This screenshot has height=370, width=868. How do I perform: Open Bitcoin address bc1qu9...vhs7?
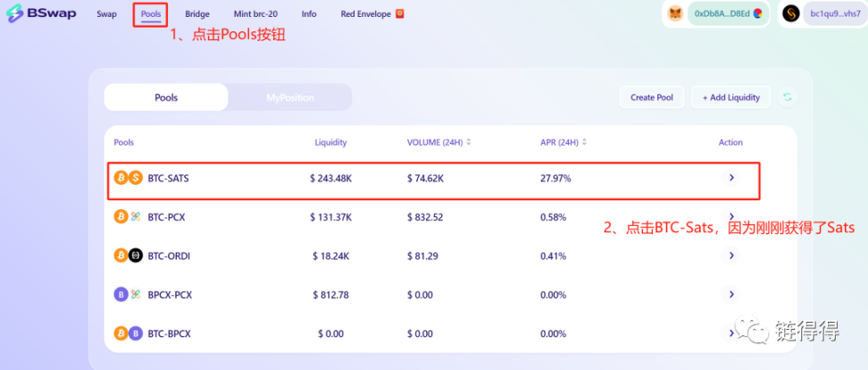(835, 13)
